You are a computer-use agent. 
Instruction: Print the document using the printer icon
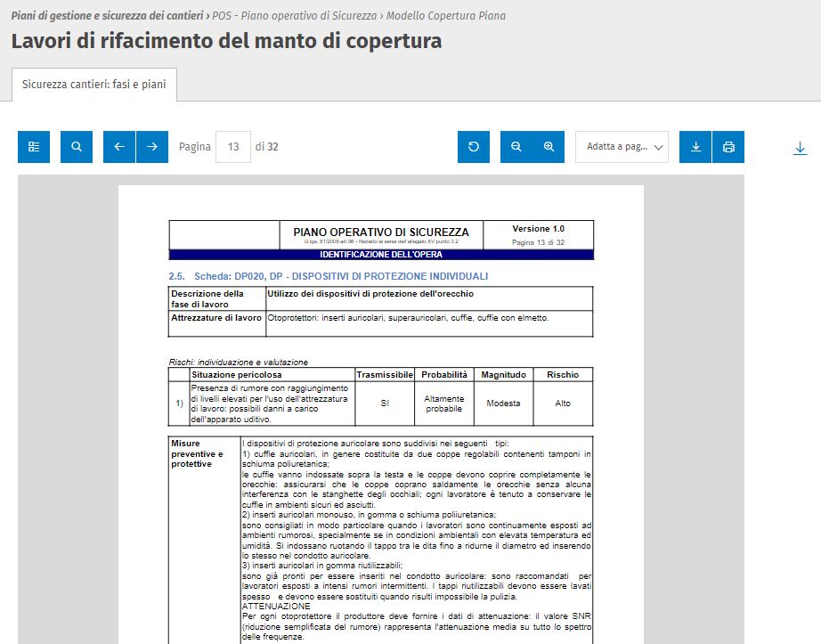pyautogui.click(x=728, y=147)
